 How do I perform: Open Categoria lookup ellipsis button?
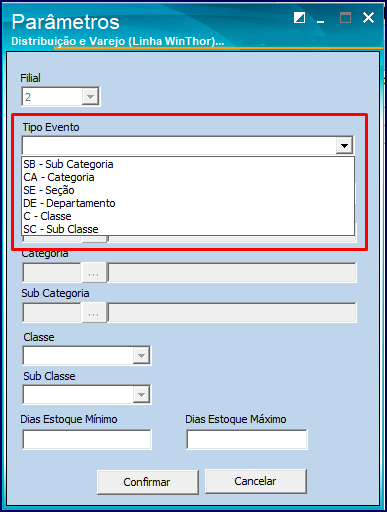pos(94,273)
